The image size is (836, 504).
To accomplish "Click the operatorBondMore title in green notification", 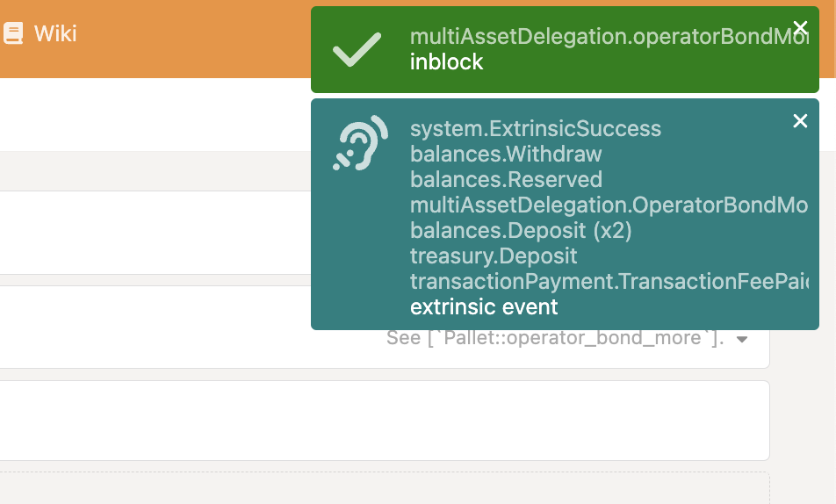I will [x=608, y=37].
